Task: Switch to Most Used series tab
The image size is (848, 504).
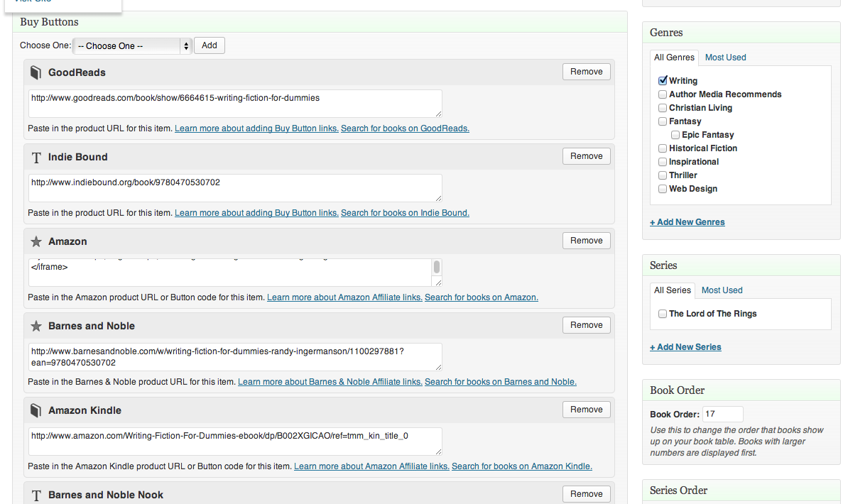Action: point(722,290)
